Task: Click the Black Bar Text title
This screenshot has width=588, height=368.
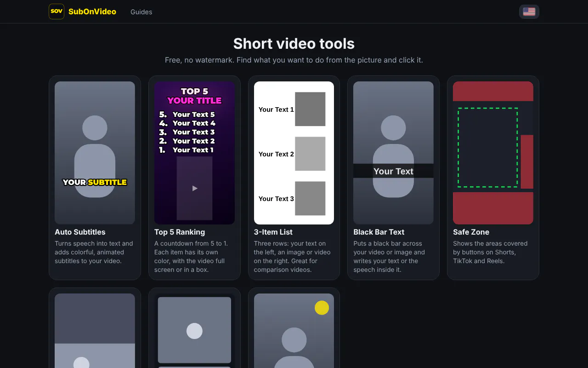Action: coord(379,232)
